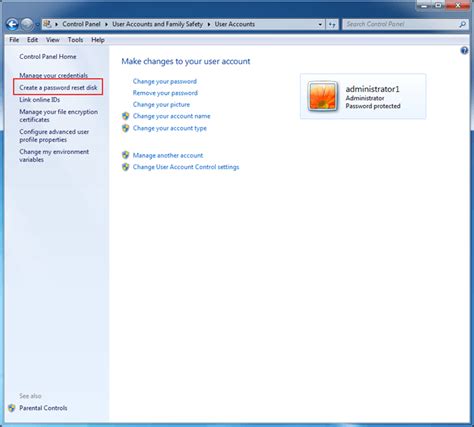The width and height of the screenshot is (474, 427).
Task: Expand the arrow after Control Panel breadcrumb
Action: pyautogui.click(x=106, y=24)
